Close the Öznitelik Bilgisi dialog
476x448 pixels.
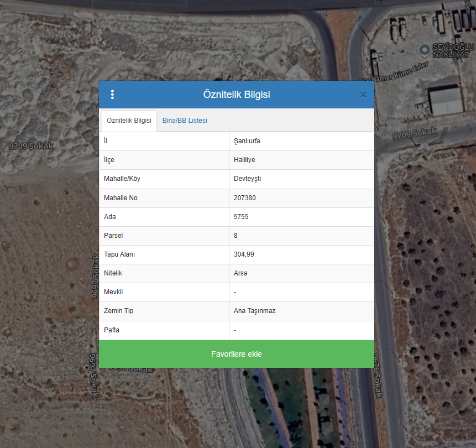coord(363,95)
